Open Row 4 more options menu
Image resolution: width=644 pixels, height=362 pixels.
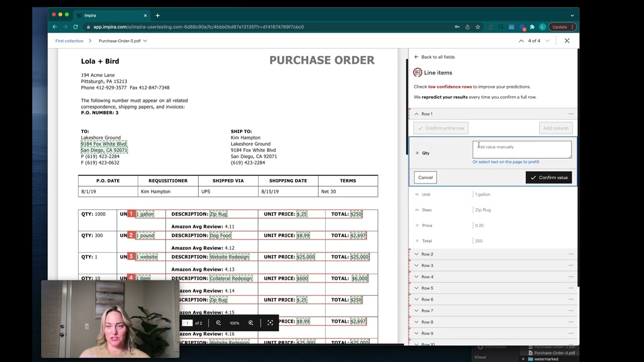571,277
